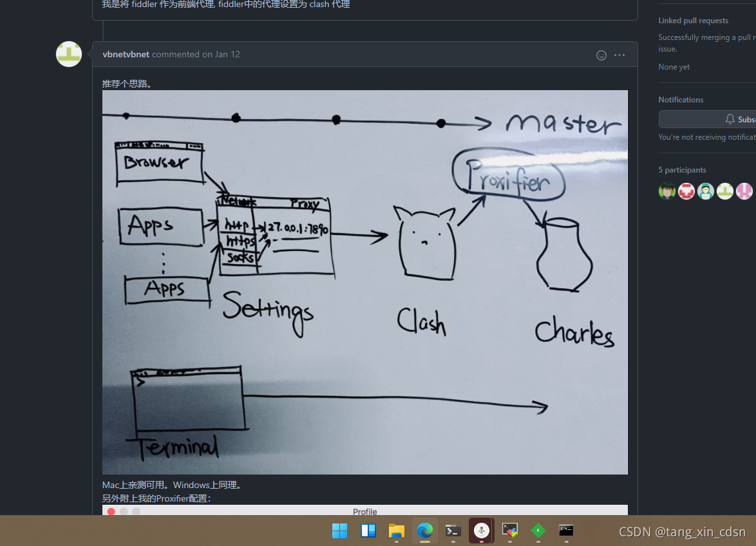Add an emoji reaction to vbnetvbnet's comment
The width and height of the screenshot is (756, 546).
pyautogui.click(x=601, y=55)
